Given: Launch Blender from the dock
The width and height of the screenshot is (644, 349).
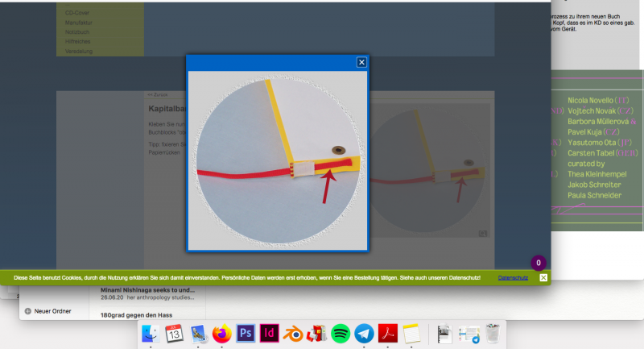Looking at the screenshot, I should coord(293,333).
